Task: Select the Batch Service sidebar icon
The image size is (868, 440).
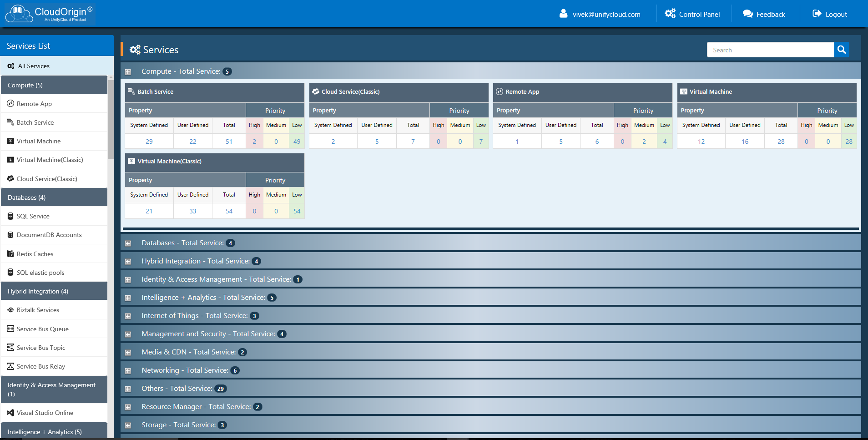Action: [x=10, y=122]
